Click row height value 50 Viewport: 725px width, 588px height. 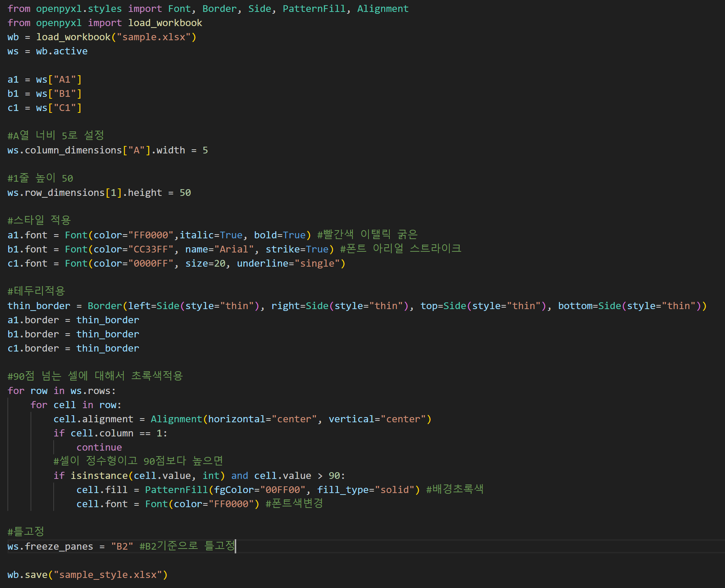coord(185,193)
